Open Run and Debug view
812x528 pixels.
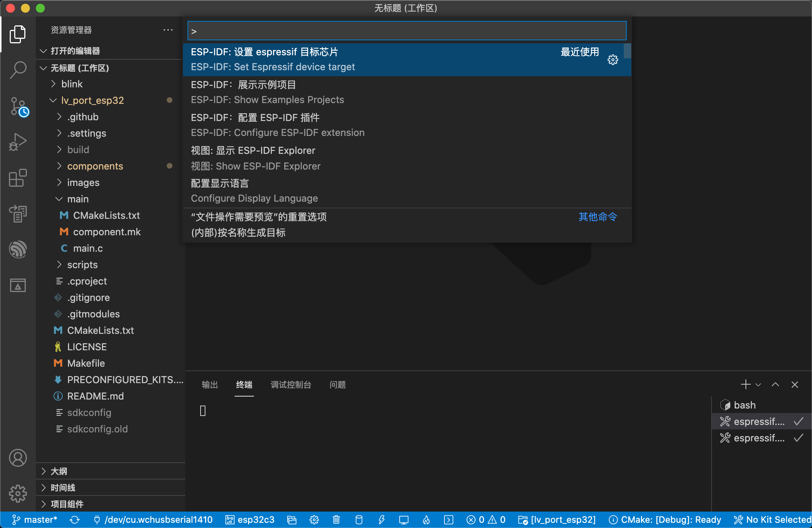pyautogui.click(x=18, y=142)
